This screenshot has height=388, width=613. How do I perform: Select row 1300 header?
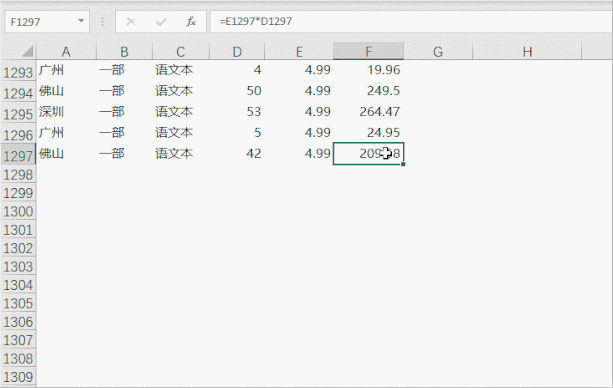(18, 211)
